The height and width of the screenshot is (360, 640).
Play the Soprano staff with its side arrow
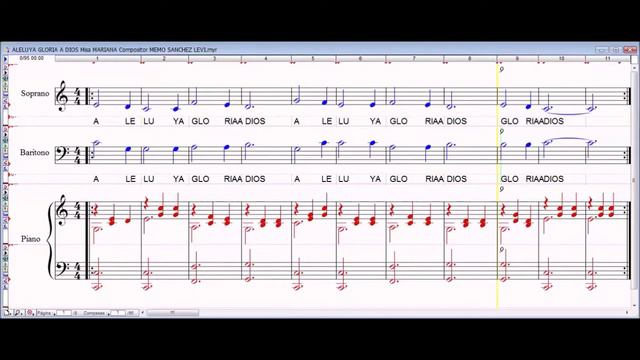click(6, 72)
